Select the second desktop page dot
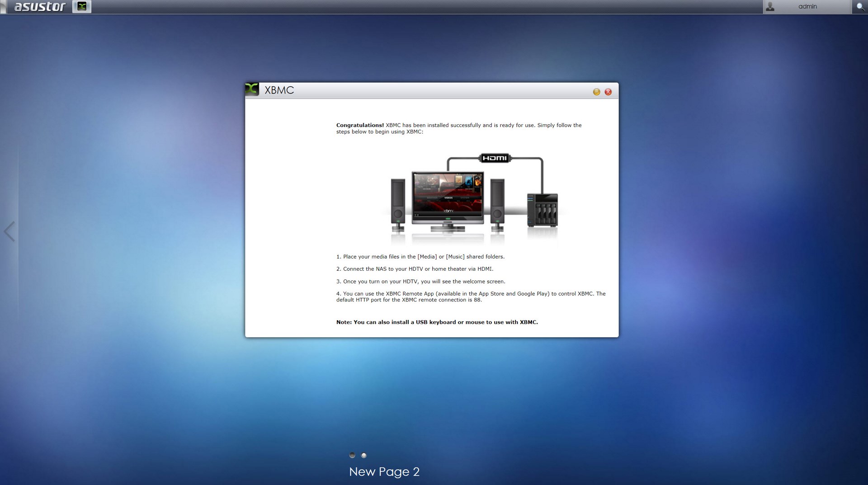 pyautogui.click(x=364, y=455)
